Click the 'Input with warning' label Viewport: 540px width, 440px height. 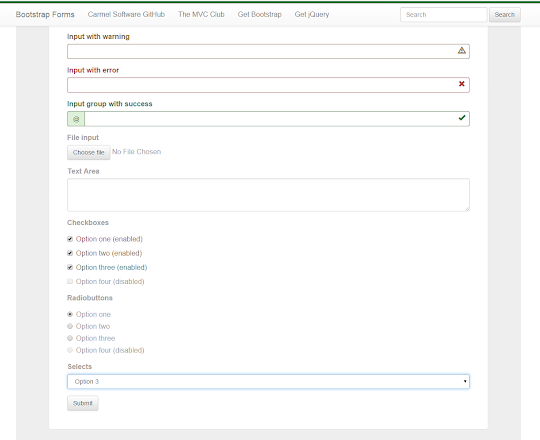98,36
